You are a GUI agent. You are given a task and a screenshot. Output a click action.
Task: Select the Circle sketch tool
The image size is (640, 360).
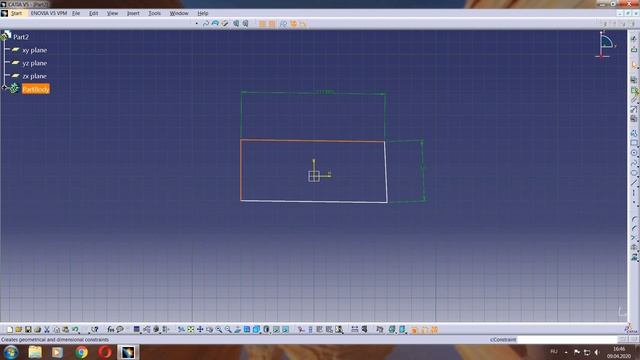(634, 153)
